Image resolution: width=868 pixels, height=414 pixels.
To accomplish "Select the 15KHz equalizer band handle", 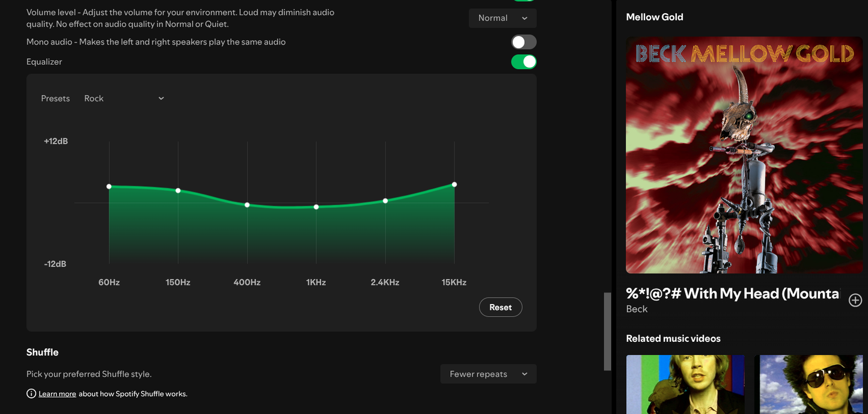I will [454, 184].
